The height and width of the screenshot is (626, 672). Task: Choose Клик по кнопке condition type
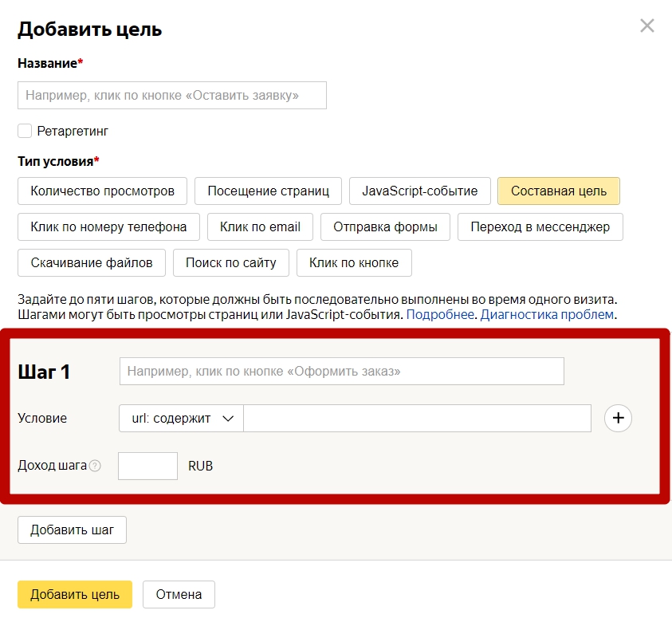click(x=353, y=262)
